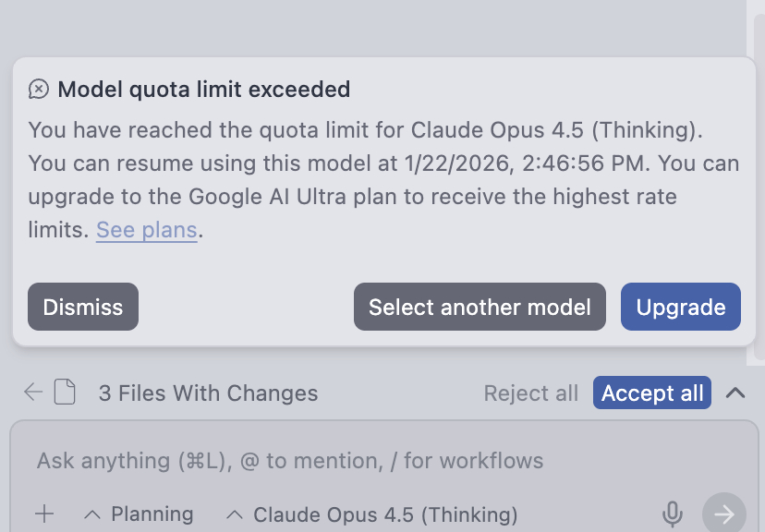
Task: Activate the microphone voice input
Action: pyautogui.click(x=673, y=514)
